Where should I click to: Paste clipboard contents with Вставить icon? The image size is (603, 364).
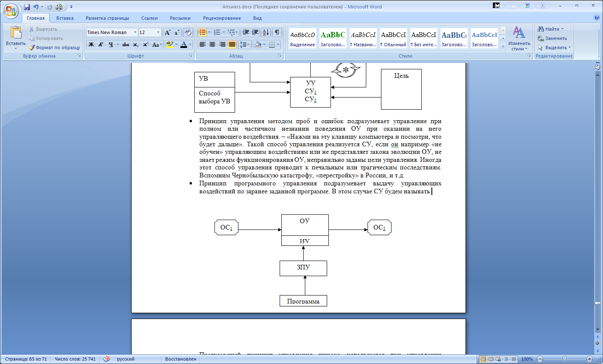(16, 33)
